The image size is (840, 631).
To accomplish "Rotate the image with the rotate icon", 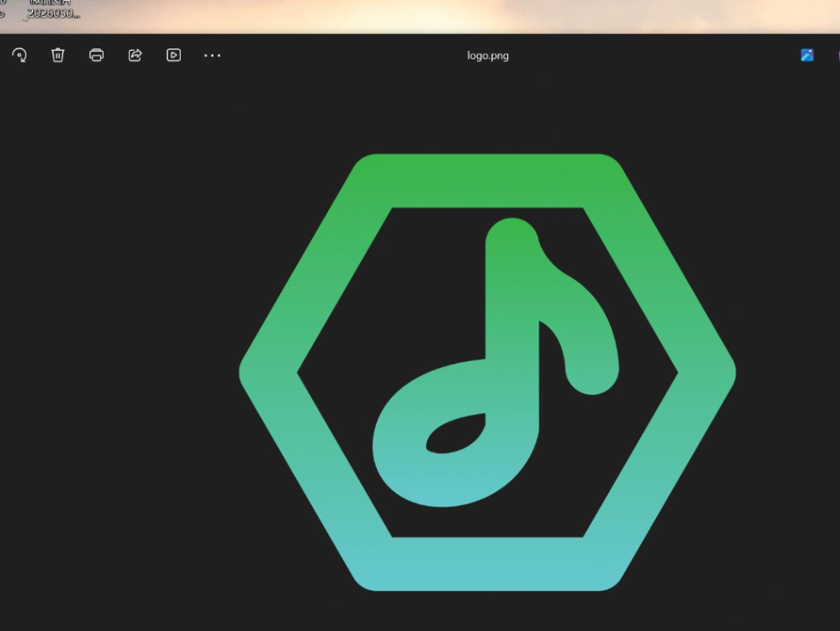I will point(19,55).
